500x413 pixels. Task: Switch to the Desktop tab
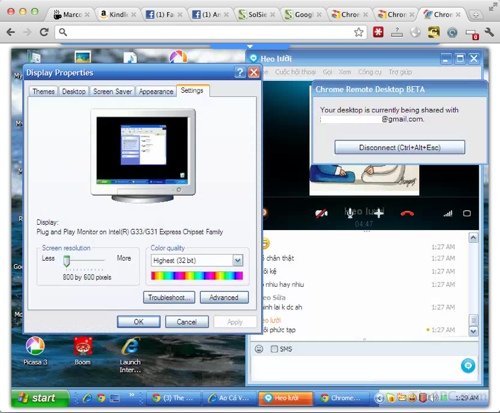point(74,91)
